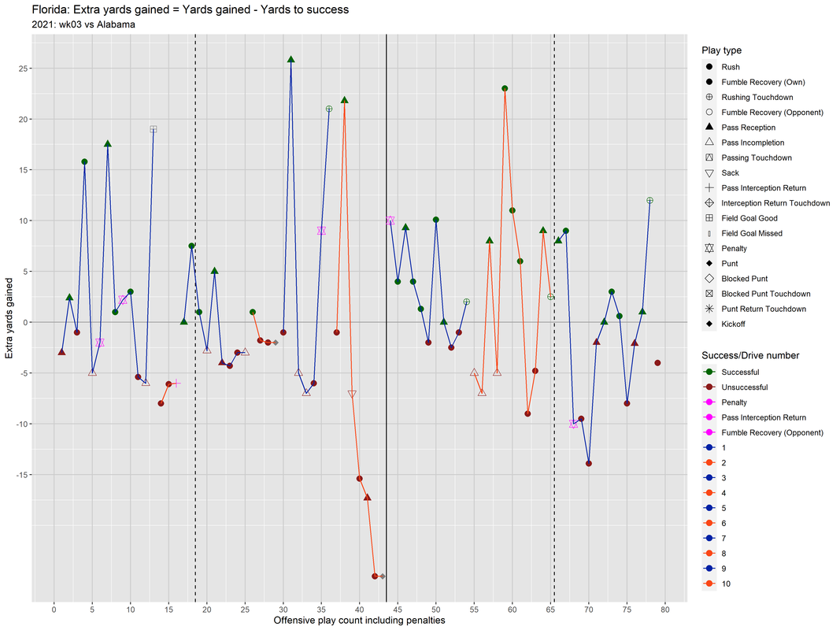Click the Kickoff diamond legend symbol
This screenshot has height=630, width=840.
[709, 324]
